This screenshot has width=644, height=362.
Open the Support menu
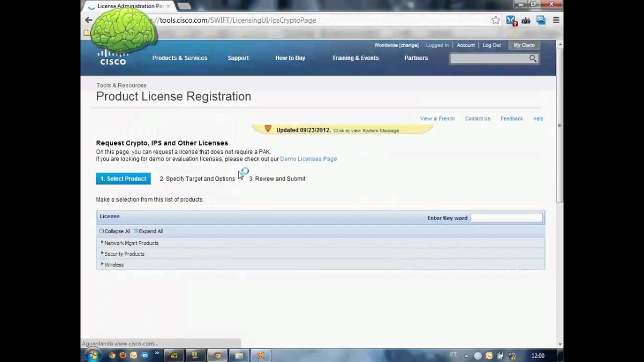coord(238,58)
